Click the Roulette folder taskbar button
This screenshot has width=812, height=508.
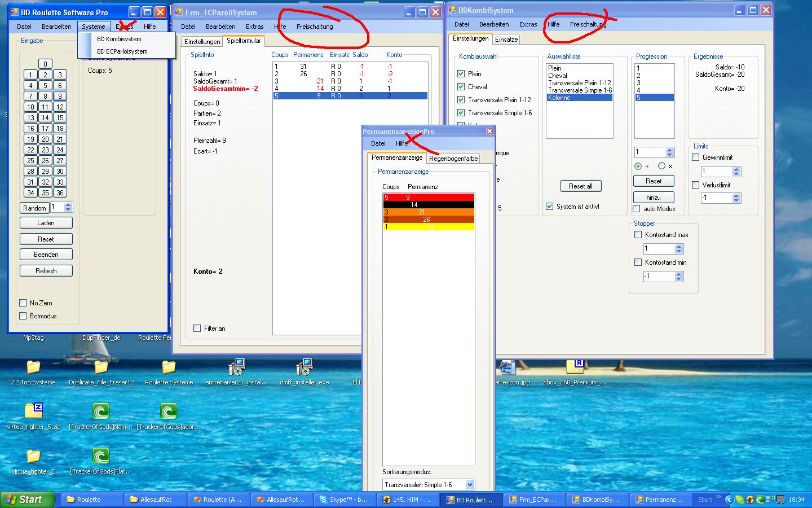pyautogui.click(x=91, y=500)
